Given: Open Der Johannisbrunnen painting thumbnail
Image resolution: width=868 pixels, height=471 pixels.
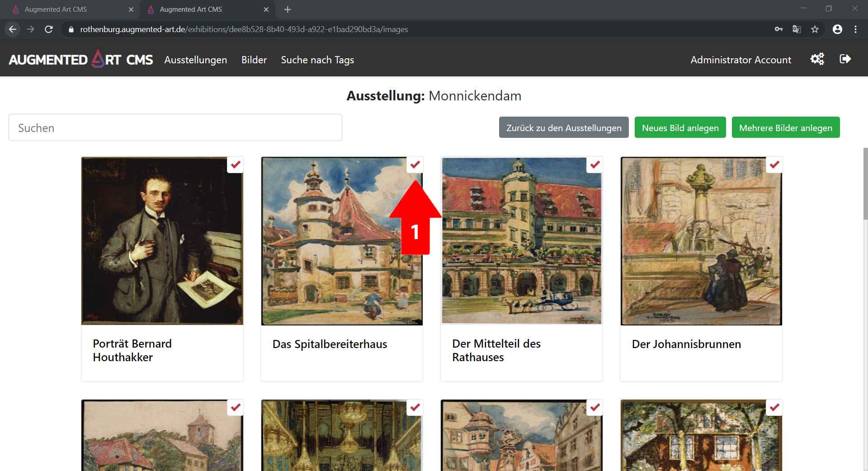Looking at the screenshot, I should tap(701, 241).
